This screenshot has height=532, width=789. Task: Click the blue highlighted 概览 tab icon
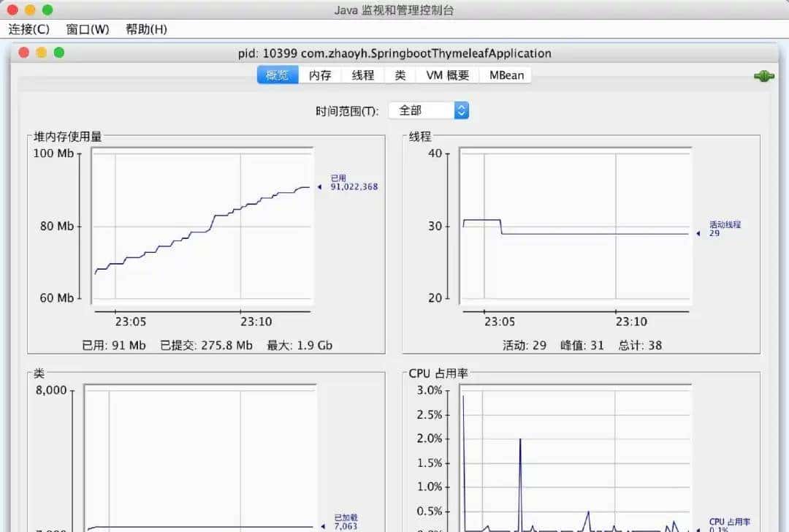pos(277,75)
